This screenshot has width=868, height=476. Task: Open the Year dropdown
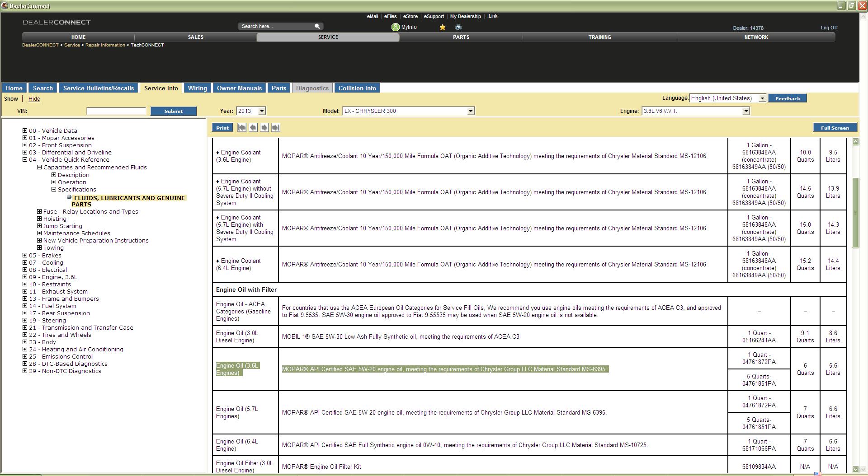[x=250, y=111]
